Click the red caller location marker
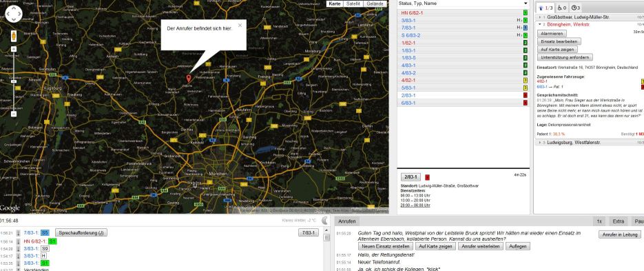The height and width of the screenshot is (271, 644). [x=189, y=78]
